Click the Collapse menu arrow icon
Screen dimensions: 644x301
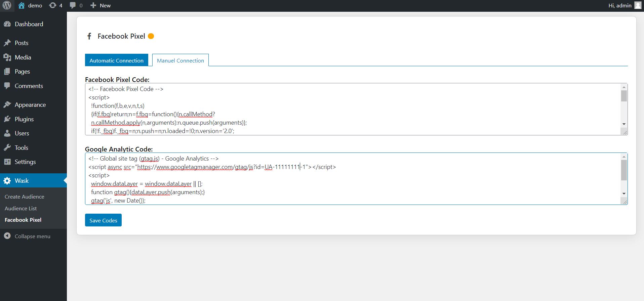coord(7,236)
